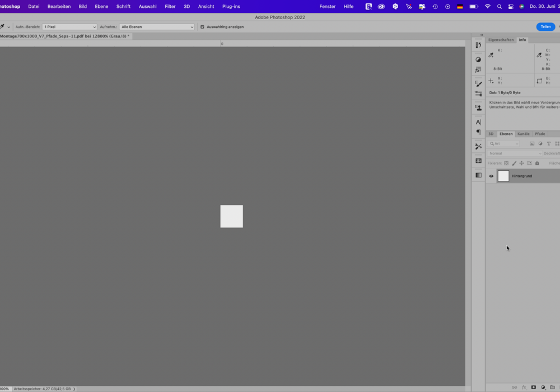Link layers using the chain icon
The width and height of the screenshot is (560, 392).
pyautogui.click(x=514, y=388)
